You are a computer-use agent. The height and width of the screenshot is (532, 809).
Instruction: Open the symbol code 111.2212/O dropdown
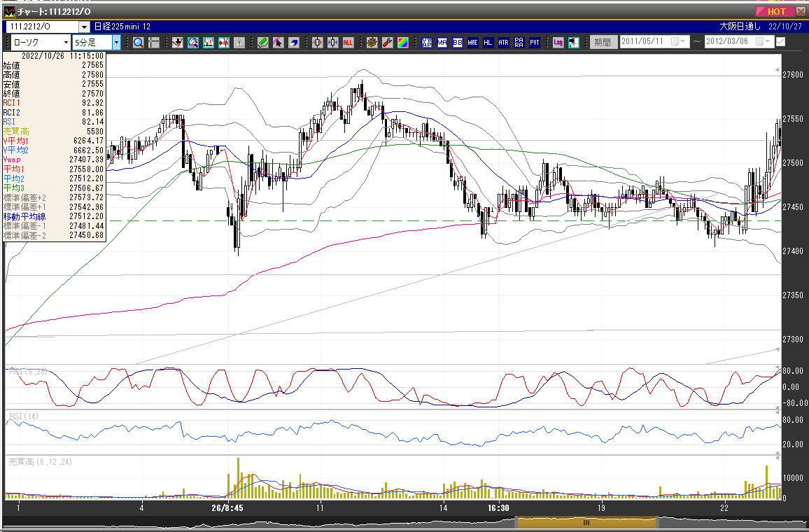point(84,27)
